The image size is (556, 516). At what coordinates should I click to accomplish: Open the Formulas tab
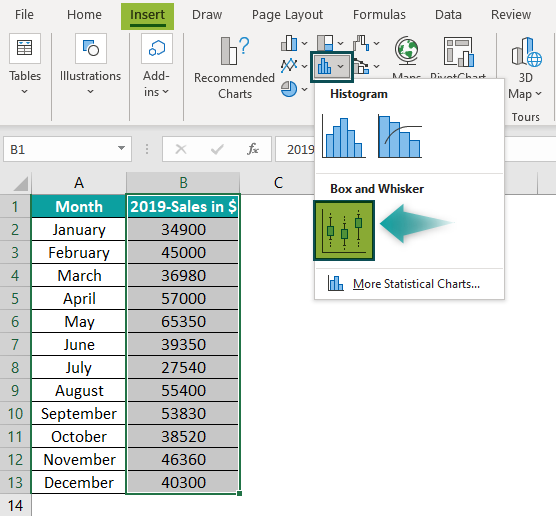(x=379, y=15)
